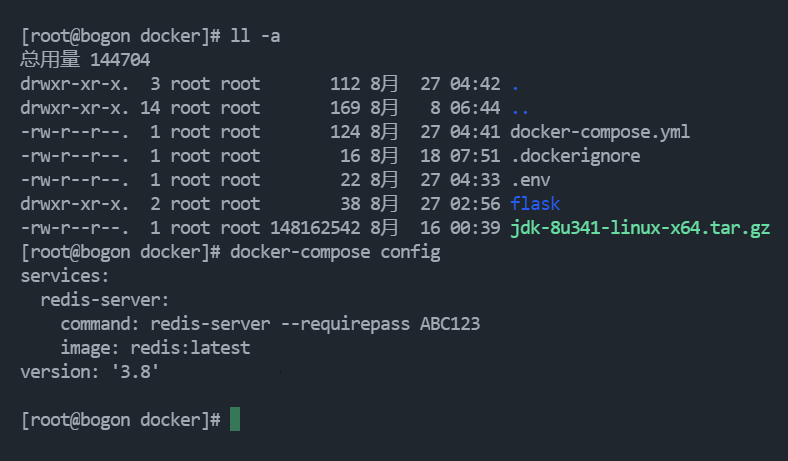Click the green jdk-8u341-linux-x64.tar.gz filename
The height and width of the screenshot is (461, 788).
(640, 228)
